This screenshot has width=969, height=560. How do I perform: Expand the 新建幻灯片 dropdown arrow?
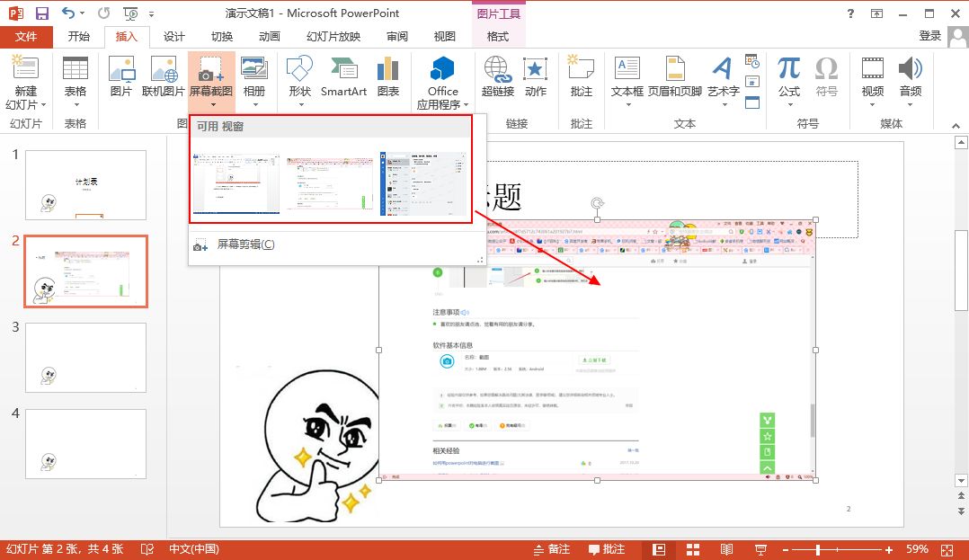(x=25, y=104)
